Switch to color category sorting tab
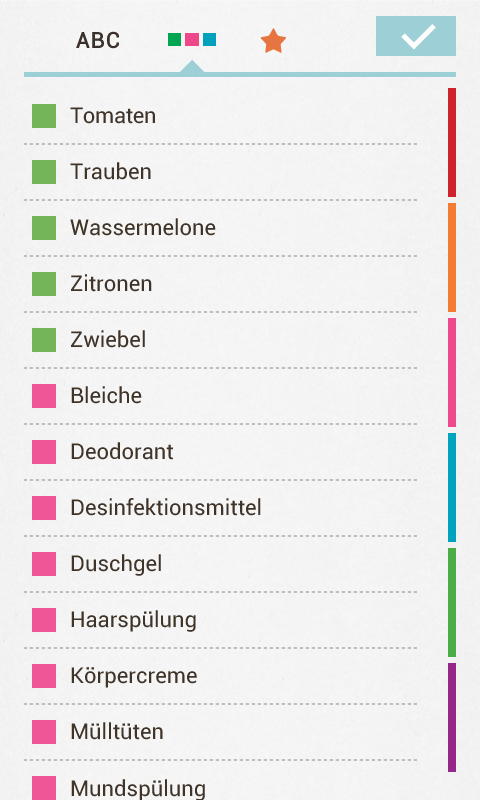The height and width of the screenshot is (800, 480). [x=192, y=39]
